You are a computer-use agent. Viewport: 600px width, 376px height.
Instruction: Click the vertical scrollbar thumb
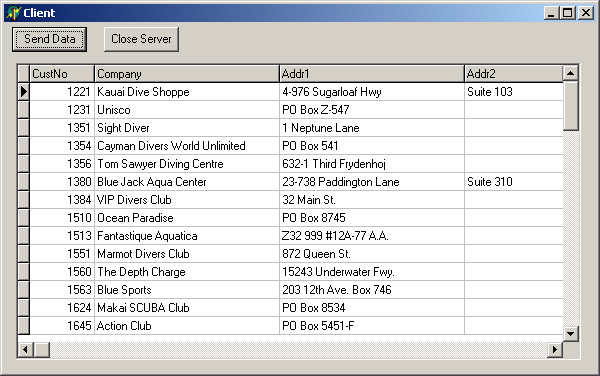click(571, 106)
